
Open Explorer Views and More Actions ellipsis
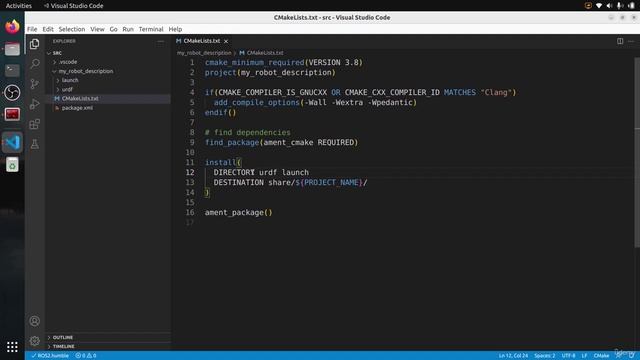(160, 41)
